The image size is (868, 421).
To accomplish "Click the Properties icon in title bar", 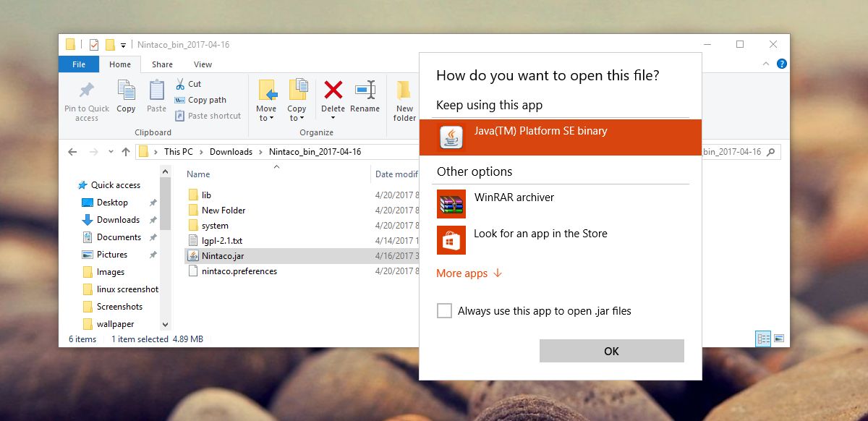I will pyautogui.click(x=93, y=45).
